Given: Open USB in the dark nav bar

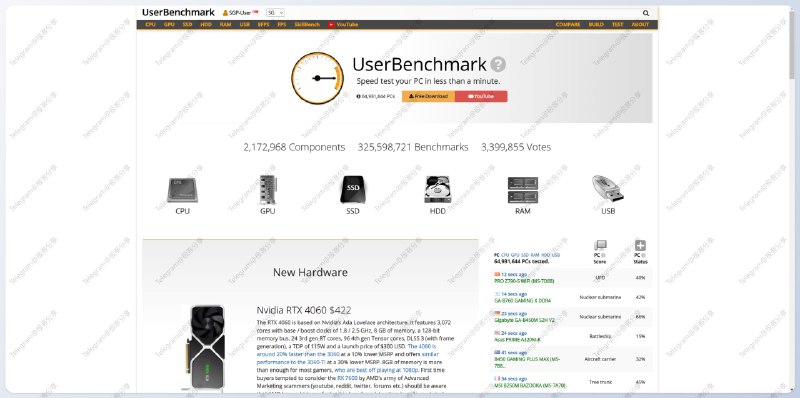Looking at the screenshot, I should coord(244,24).
